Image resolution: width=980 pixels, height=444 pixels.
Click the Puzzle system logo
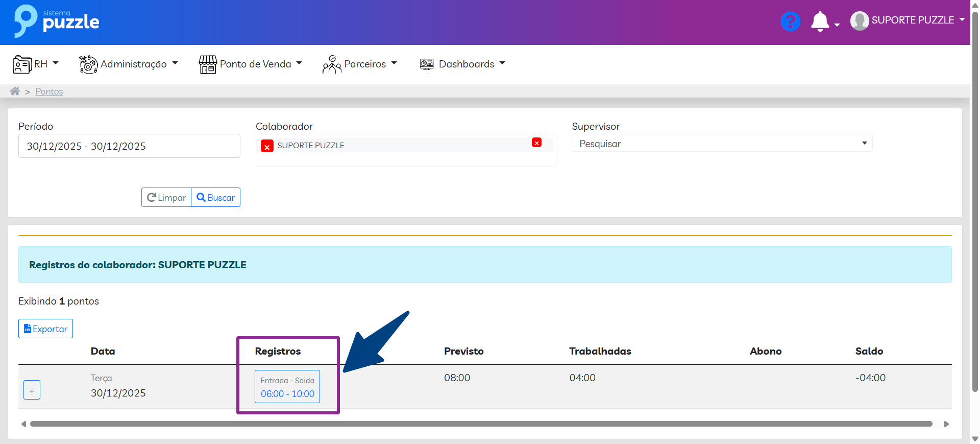tap(56, 21)
